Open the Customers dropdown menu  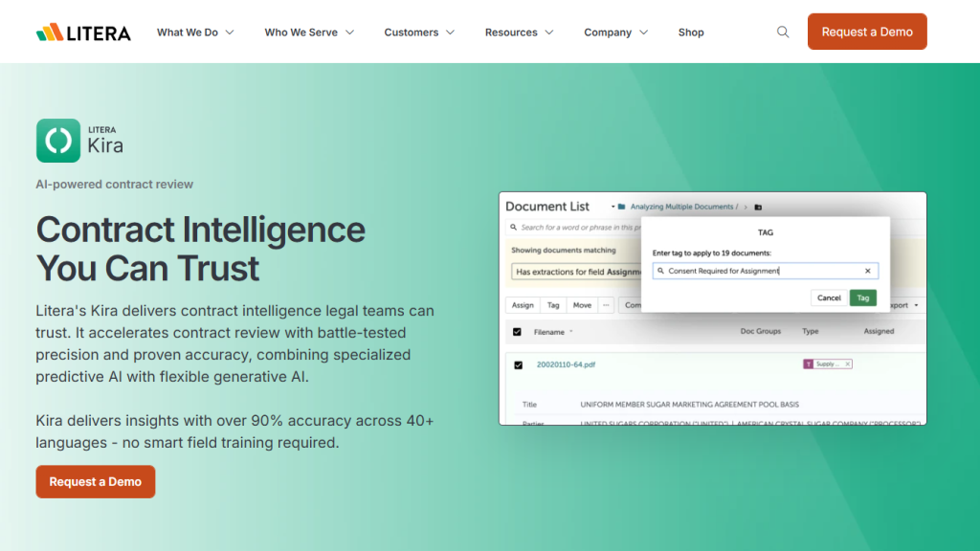[419, 33]
